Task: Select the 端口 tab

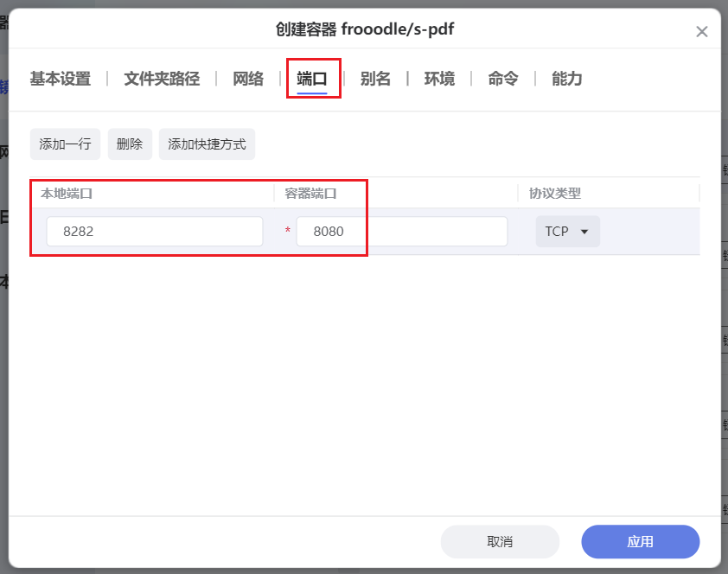Action: pyautogui.click(x=312, y=79)
